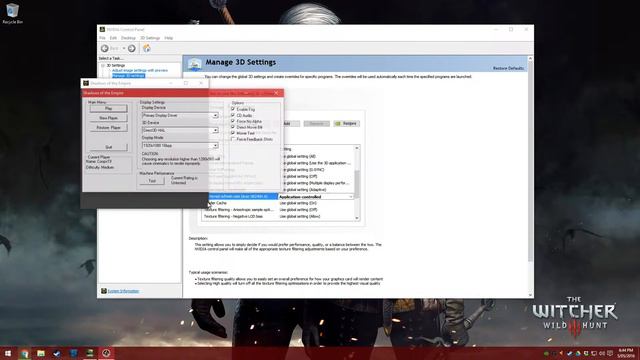Image resolution: width=640 pixels, height=360 pixels.
Task: Click the Play button in launcher
Action: pos(109,108)
